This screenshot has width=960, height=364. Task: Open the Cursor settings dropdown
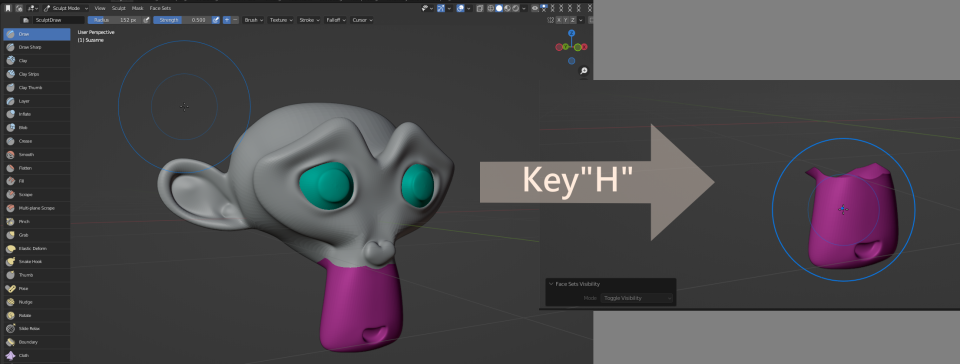pyautogui.click(x=362, y=20)
